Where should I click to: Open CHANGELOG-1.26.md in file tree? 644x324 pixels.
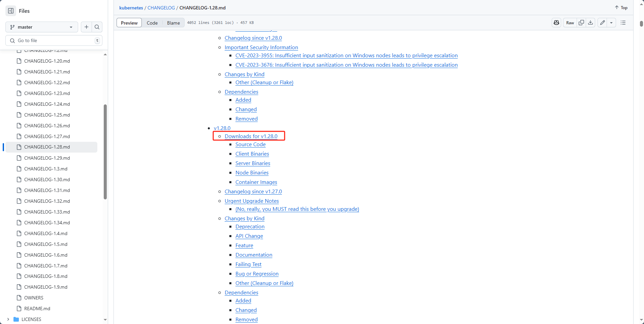pyautogui.click(x=47, y=126)
